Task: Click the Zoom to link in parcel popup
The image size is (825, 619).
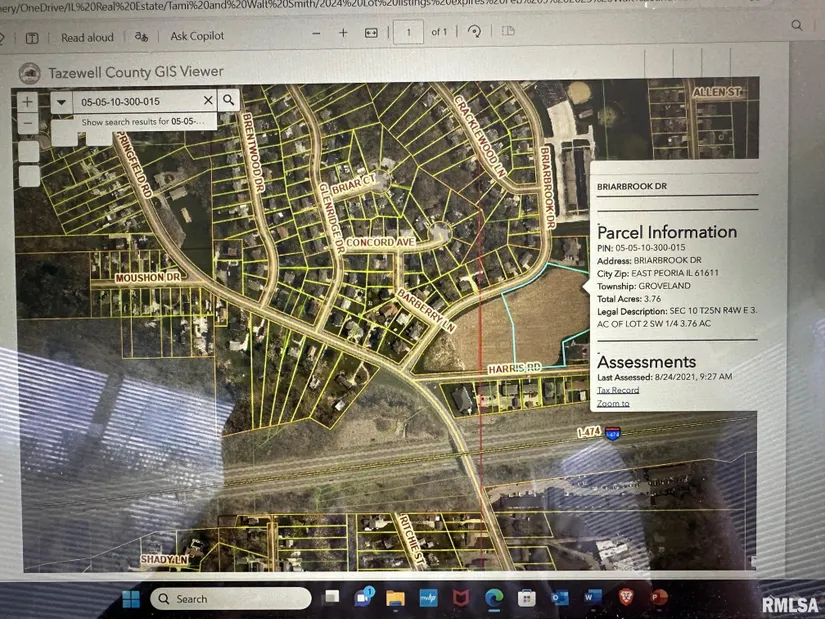Action: click(x=613, y=403)
